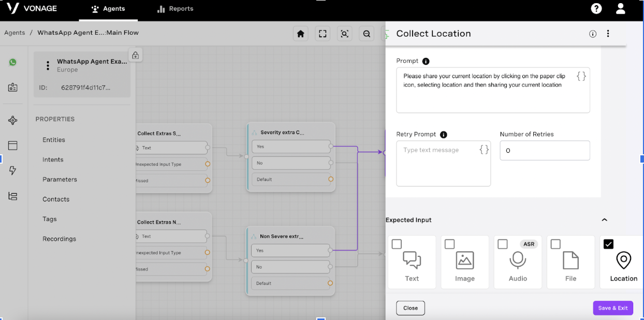Check the Text input checkbox
The height and width of the screenshot is (320, 644).
point(397,244)
